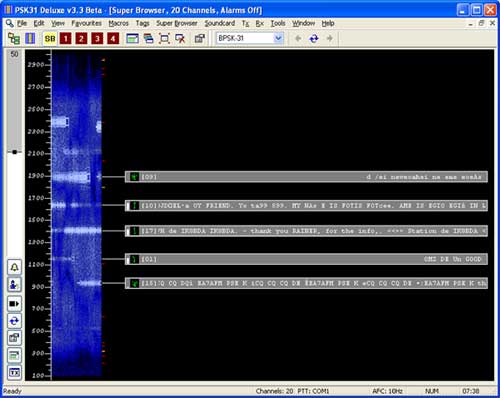Select red macro button 2
Image resolution: width=500 pixels, height=398 pixels.
coord(81,39)
